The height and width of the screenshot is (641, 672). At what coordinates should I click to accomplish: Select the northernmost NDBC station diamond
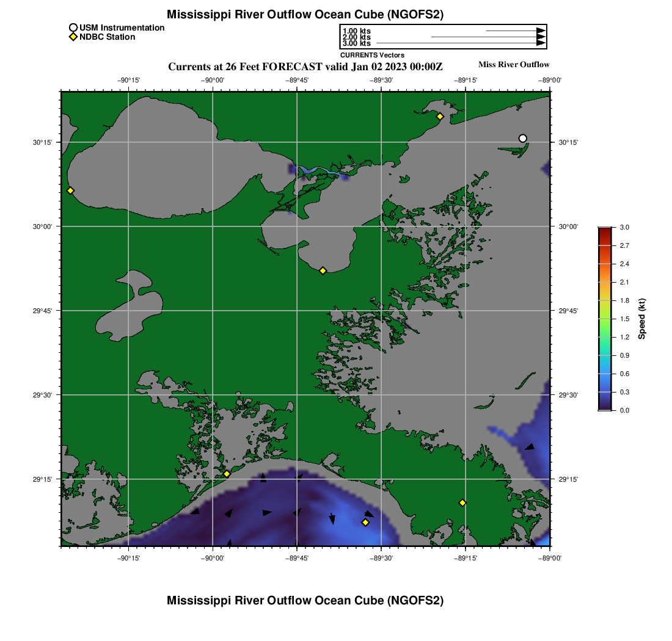(440, 116)
